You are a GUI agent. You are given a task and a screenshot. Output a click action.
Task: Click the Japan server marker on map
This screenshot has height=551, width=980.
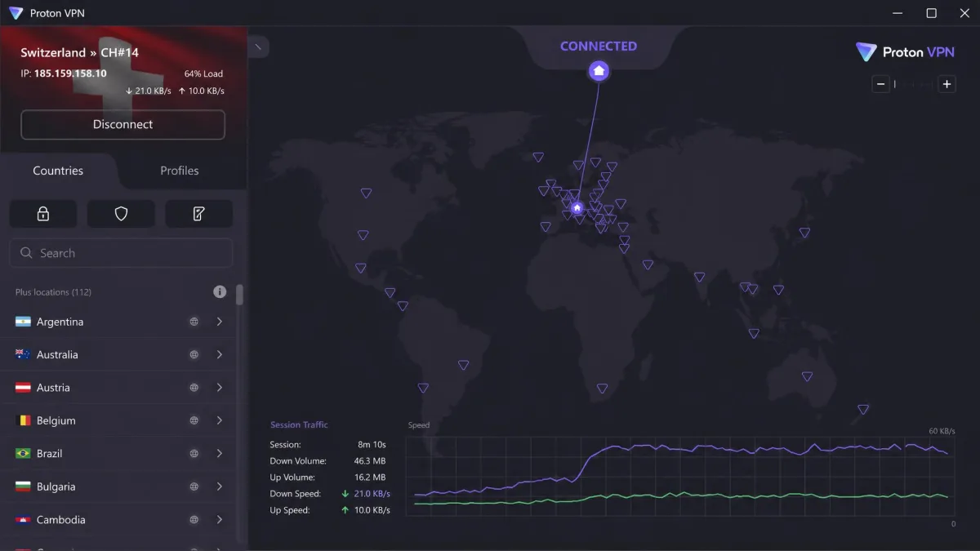[804, 233]
